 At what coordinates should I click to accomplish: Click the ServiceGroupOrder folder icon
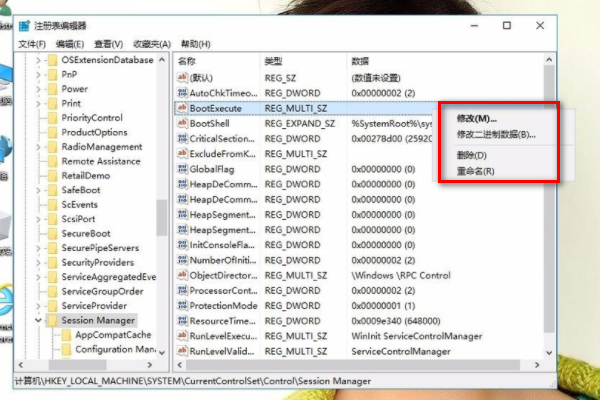point(53,291)
